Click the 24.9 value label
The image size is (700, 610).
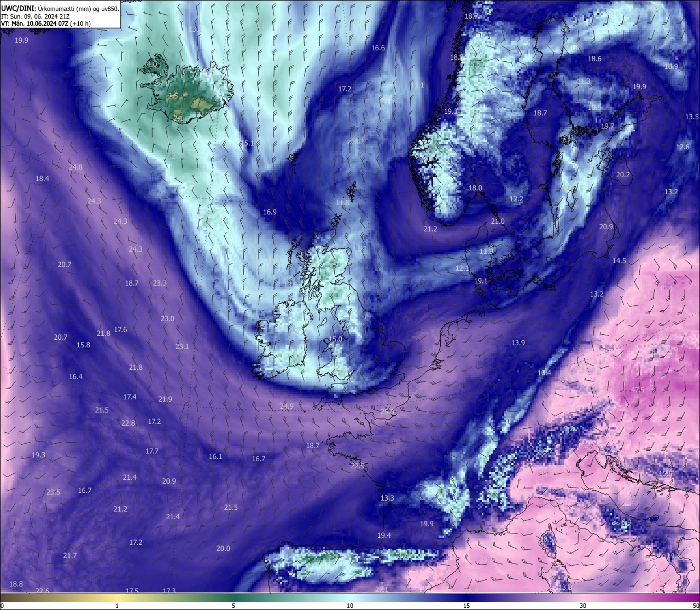click(287, 406)
